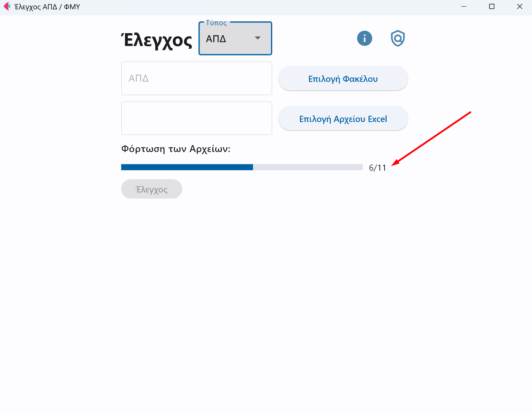The height and width of the screenshot is (414, 532).
Task: Click the window title Έλεγχος ΑΠΔ / ΦΜΥ
Action: (x=47, y=7)
